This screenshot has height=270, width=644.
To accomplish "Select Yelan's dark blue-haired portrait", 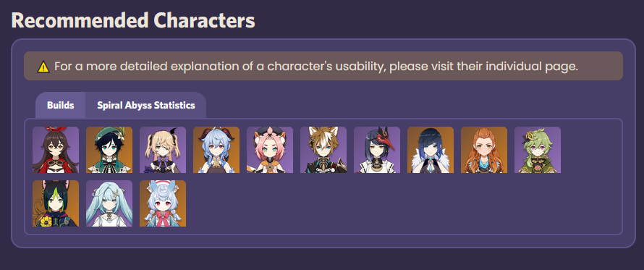I will 431,150.
